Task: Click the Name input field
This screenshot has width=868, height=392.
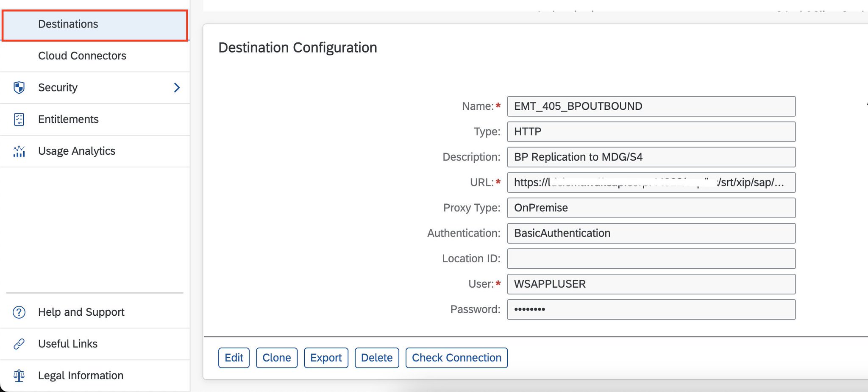Action: 651,106
